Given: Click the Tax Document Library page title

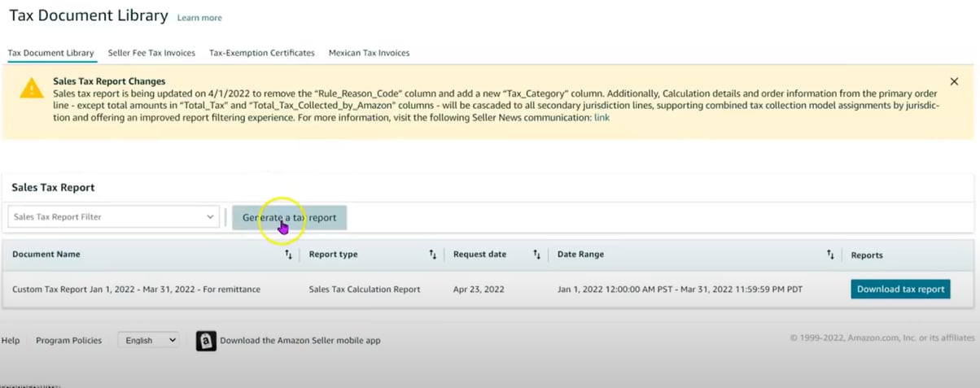Looking at the screenshot, I should pos(89,15).
